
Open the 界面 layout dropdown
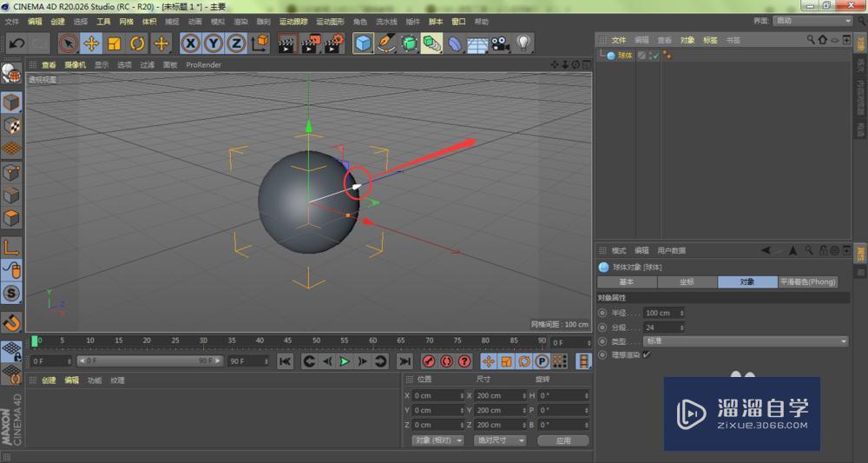click(812, 21)
